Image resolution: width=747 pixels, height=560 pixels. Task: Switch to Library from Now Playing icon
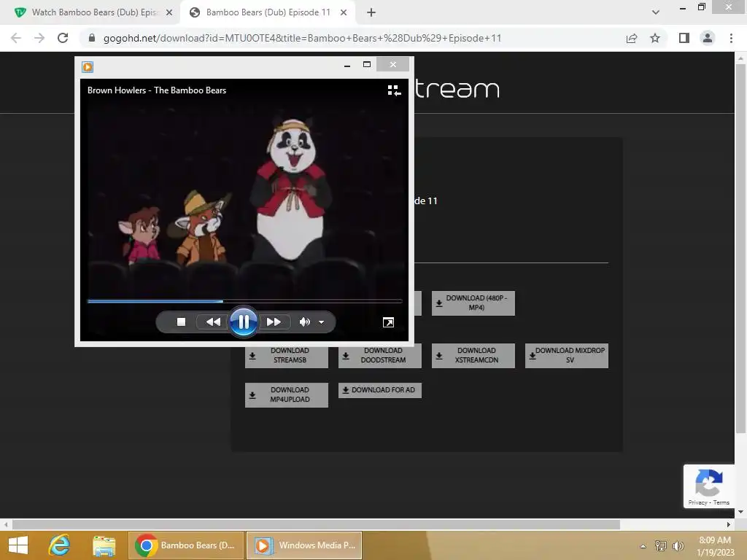click(x=394, y=90)
